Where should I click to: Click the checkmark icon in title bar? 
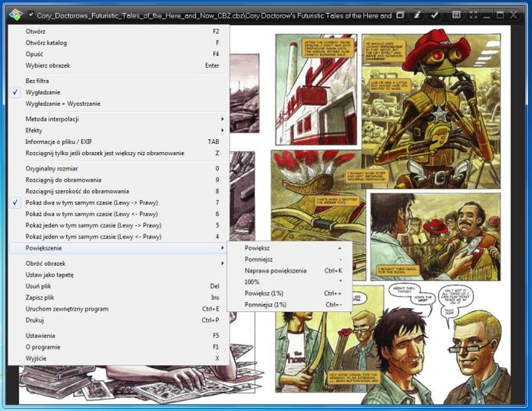[x=434, y=15]
